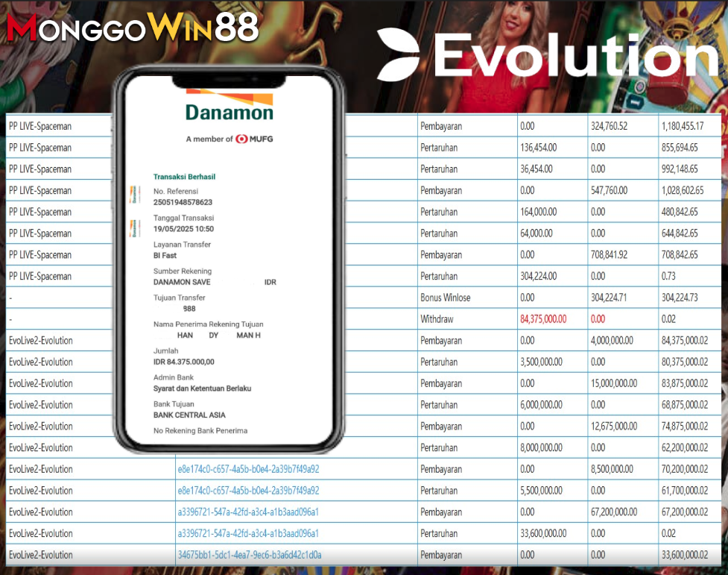Image resolution: width=728 pixels, height=575 pixels.
Task: Open link a3396721 in the 67,200,000.02 balance row
Action: [248, 512]
